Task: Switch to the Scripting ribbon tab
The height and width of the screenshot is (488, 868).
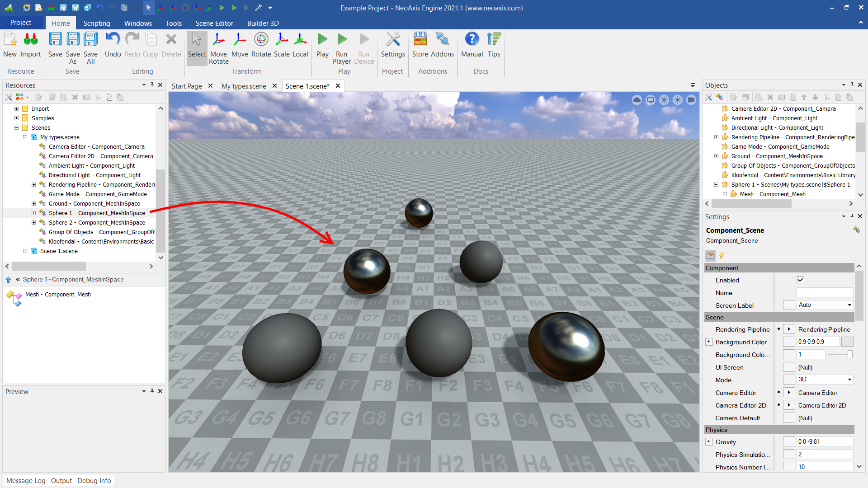Action: [x=96, y=23]
